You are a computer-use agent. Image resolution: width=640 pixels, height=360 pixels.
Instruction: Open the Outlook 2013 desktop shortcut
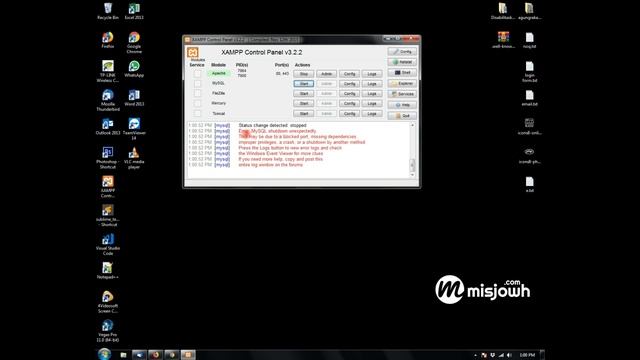click(108, 126)
